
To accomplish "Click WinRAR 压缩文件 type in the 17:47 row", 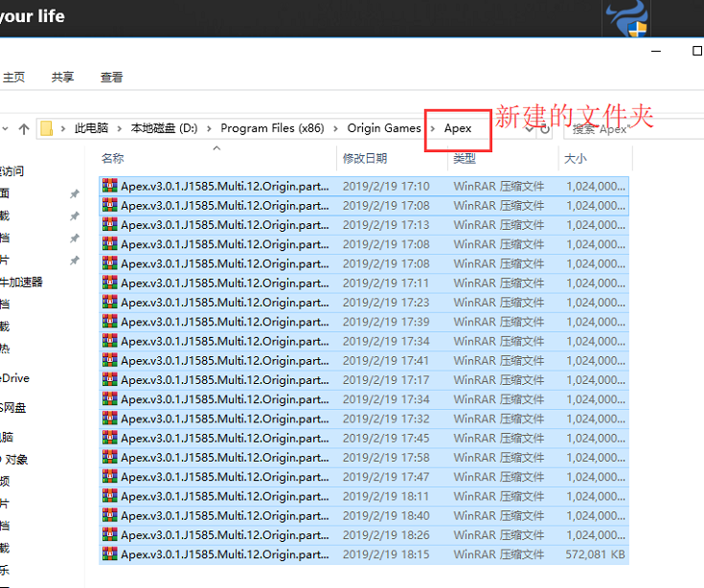I will (499, 477).
